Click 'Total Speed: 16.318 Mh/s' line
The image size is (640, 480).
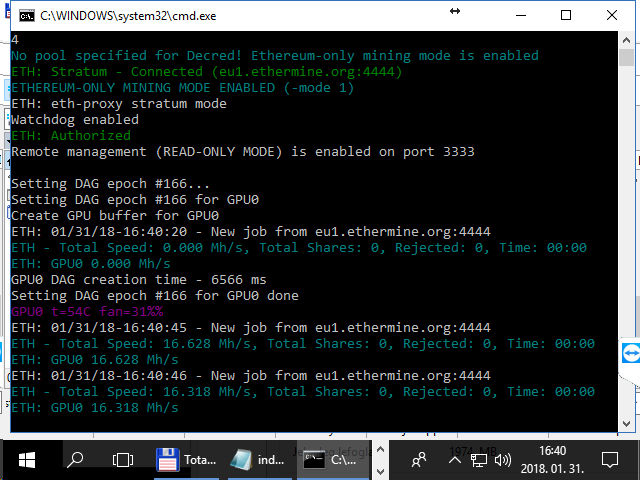(x=303, y=391)
